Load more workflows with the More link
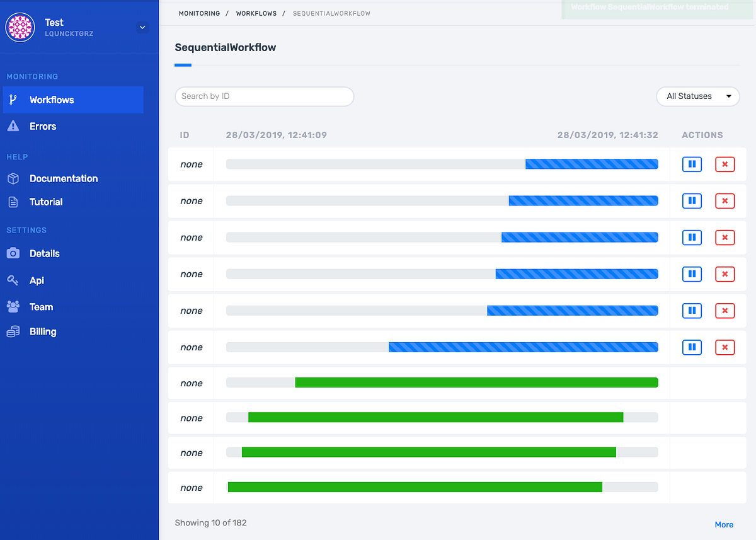The image size is (756, 540). [x=724, y=524]
